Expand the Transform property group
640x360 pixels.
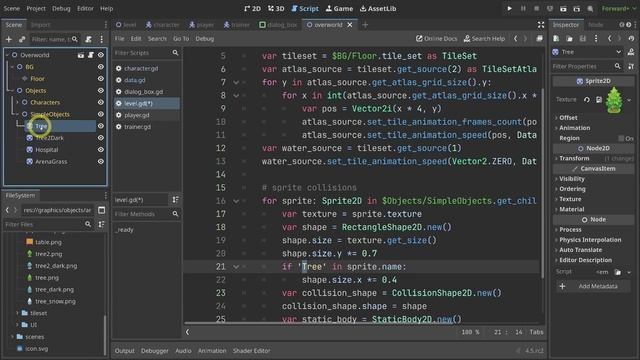click(573, 158)
